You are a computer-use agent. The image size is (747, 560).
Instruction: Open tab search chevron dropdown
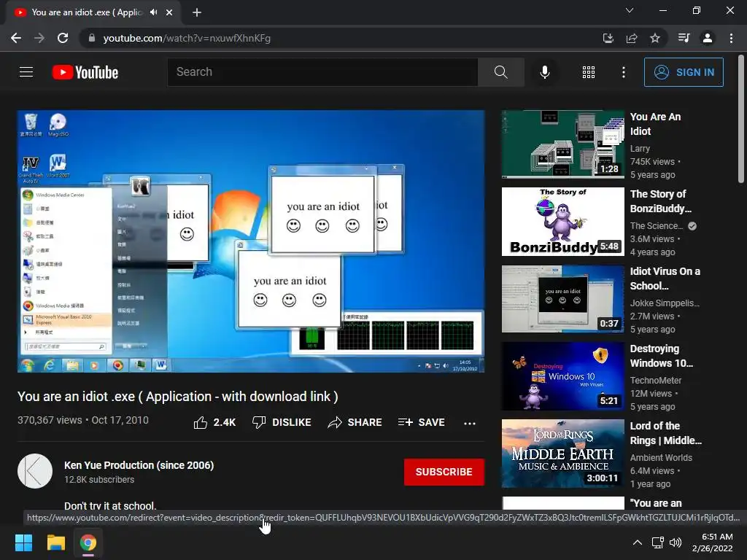[x=630, y=10]
